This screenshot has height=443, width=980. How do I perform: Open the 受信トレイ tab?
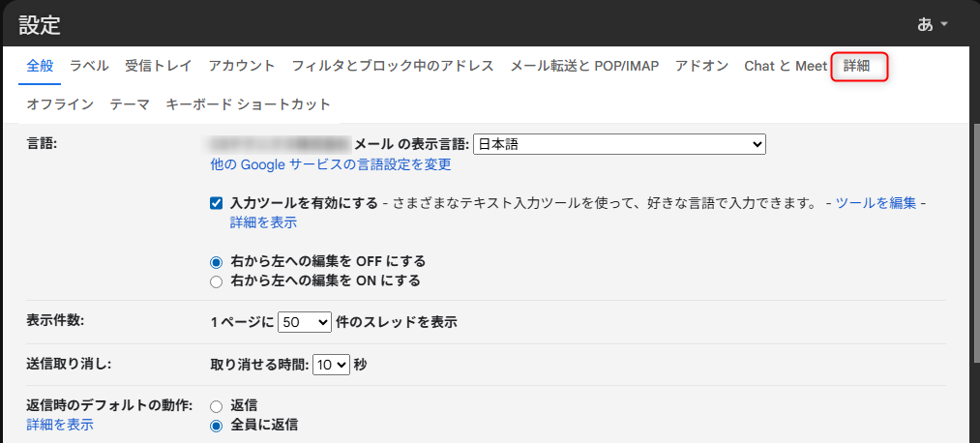[158, 66]
